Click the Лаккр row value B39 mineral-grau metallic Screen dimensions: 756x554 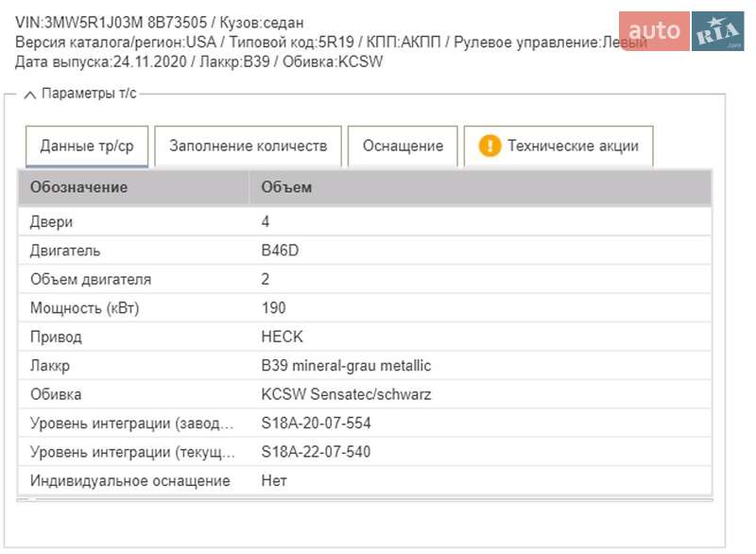[347, 365]
